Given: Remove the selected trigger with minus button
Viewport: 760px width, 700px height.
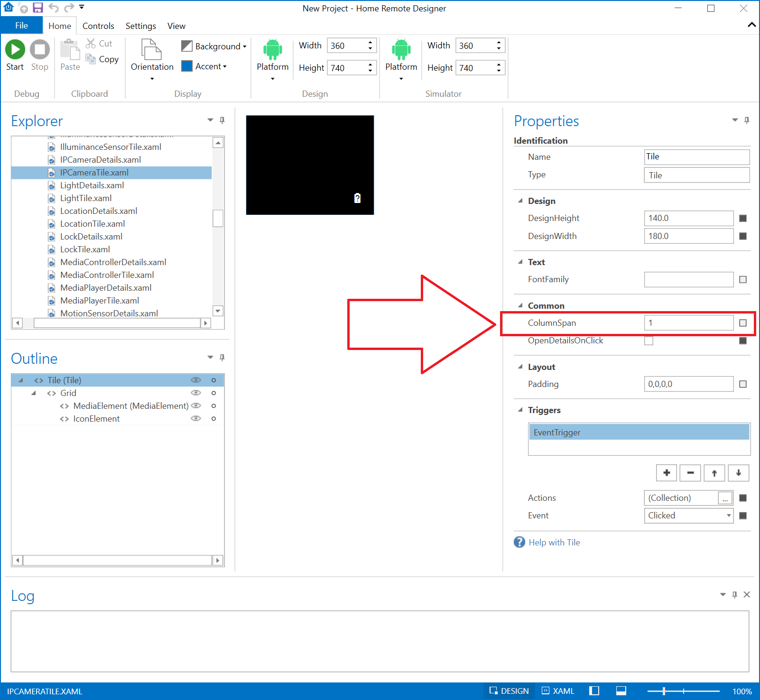Looking at the screenshot, I should pyautogui.click(x=690, y=473).
